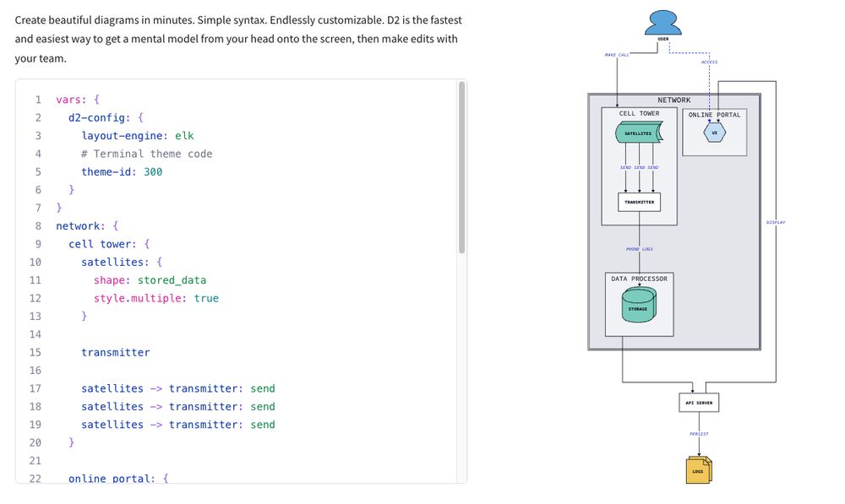Click the "NETWORK" container title
This screenshot has width=845, height=504.
673,100
